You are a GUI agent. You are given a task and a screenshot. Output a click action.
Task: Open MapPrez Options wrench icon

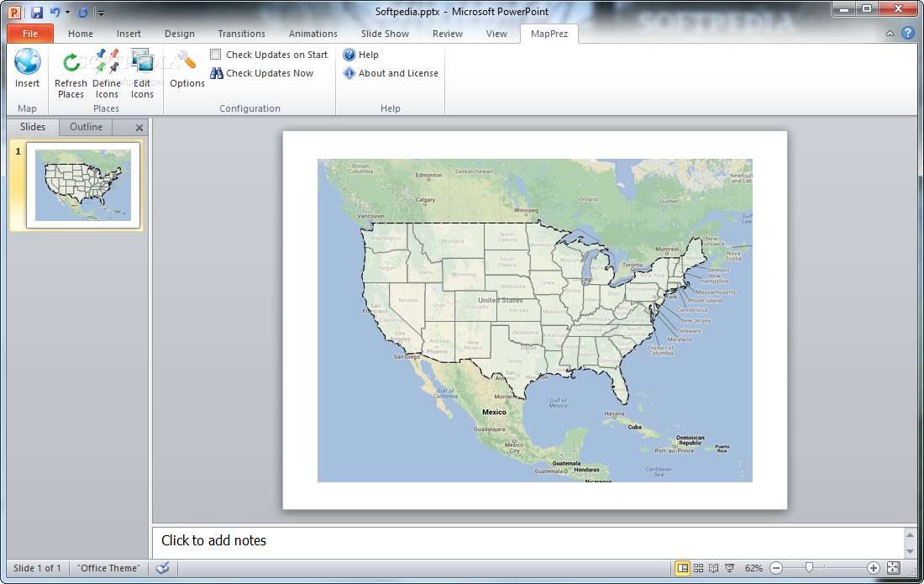click(186, 61)
